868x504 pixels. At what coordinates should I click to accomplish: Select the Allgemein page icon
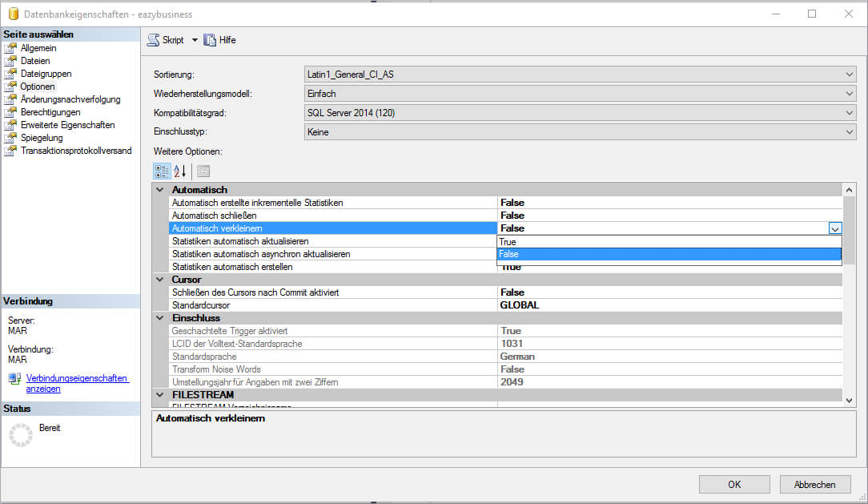[x=10, y=48]
